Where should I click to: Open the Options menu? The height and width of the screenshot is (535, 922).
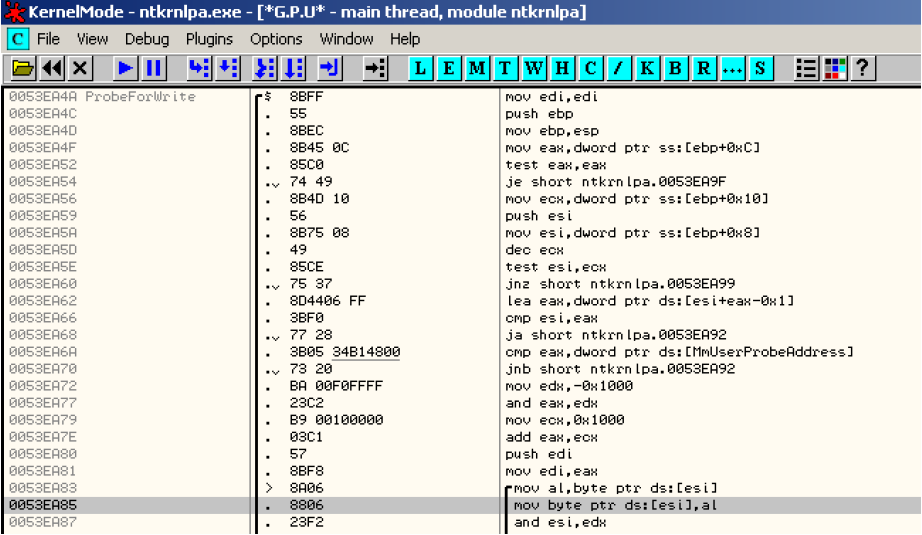pyautogui.click(x=276, y=39)
